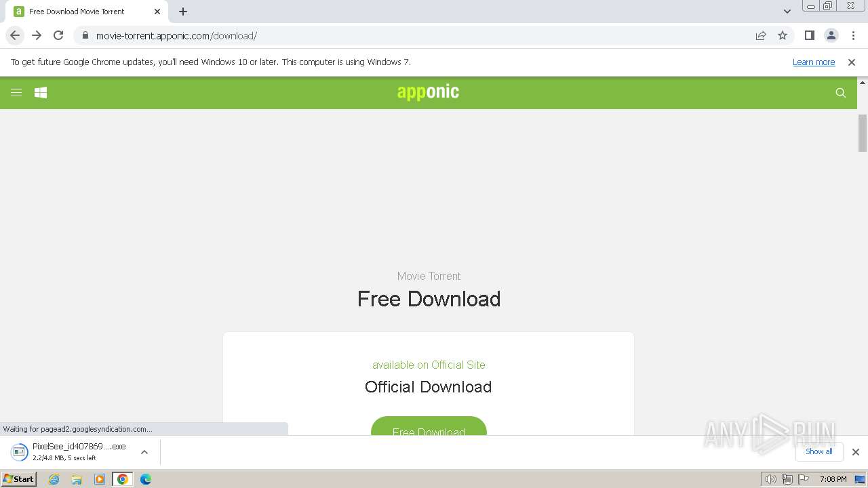Grab the page vertical scrollbar thumb
The image size is (868, 488).
click(863, 134)
